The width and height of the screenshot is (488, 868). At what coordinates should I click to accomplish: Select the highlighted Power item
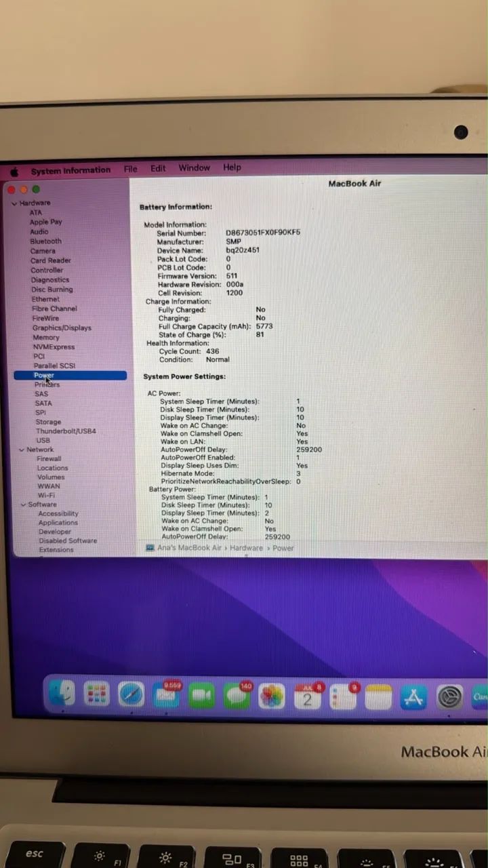(x=70, y=375)
